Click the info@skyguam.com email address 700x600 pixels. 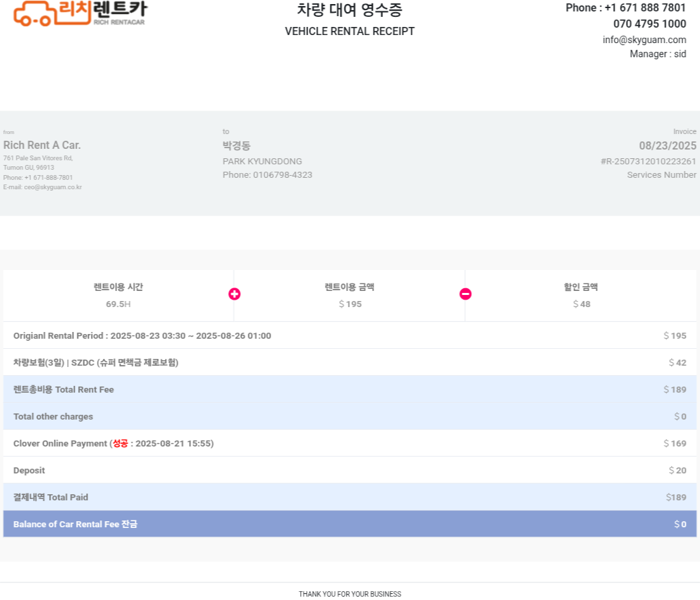point(644,40)
